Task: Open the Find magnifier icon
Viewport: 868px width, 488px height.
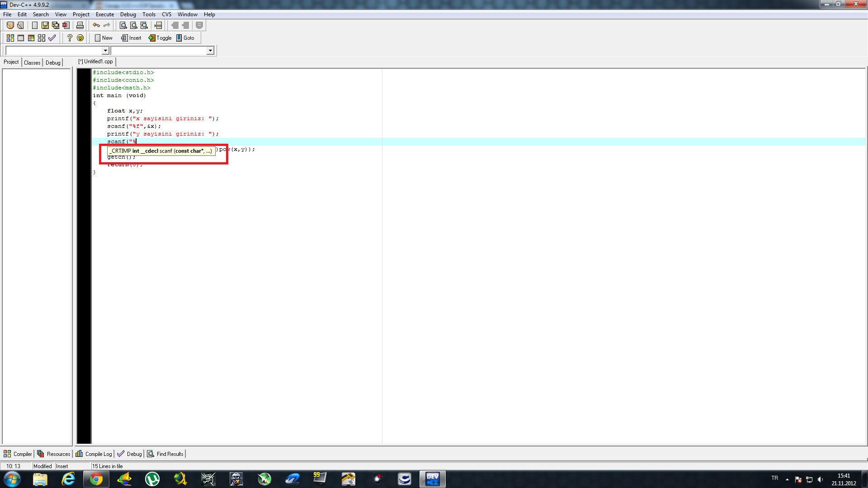Action: click(x=123, y=25)
